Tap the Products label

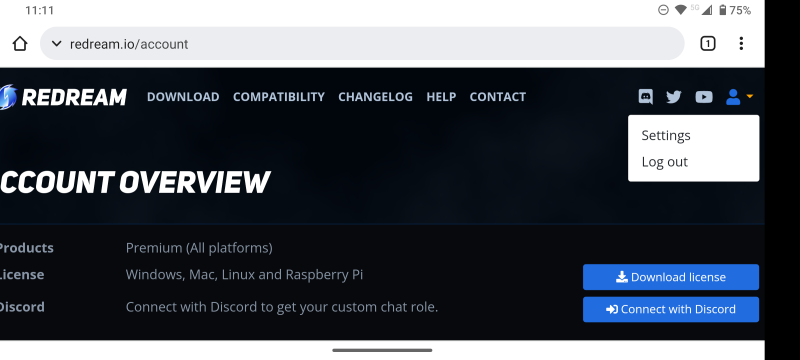click(x=26, y=248)
